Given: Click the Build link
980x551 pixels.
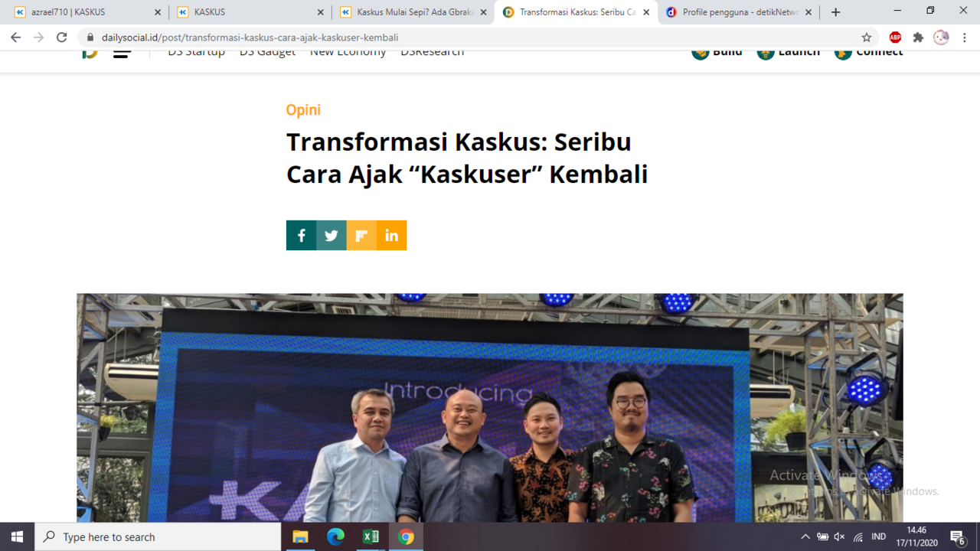Looking at the screenshot, I should [x=717, y=53].
